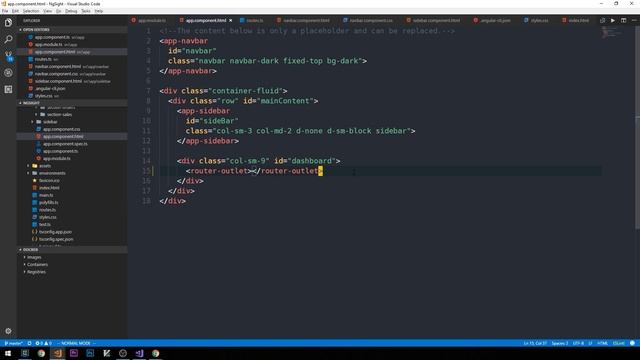Expand the sidebar folder
The height and width of the screenshot is (360, 640).
[50, 122]
